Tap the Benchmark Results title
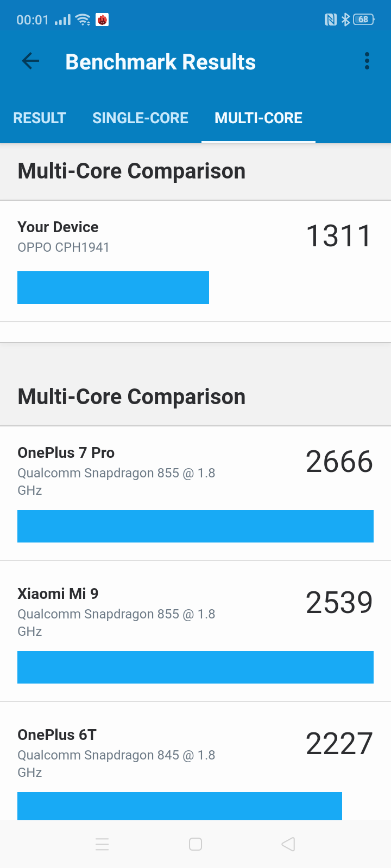This screenshot has width=391, height=868. pos(161,62)
